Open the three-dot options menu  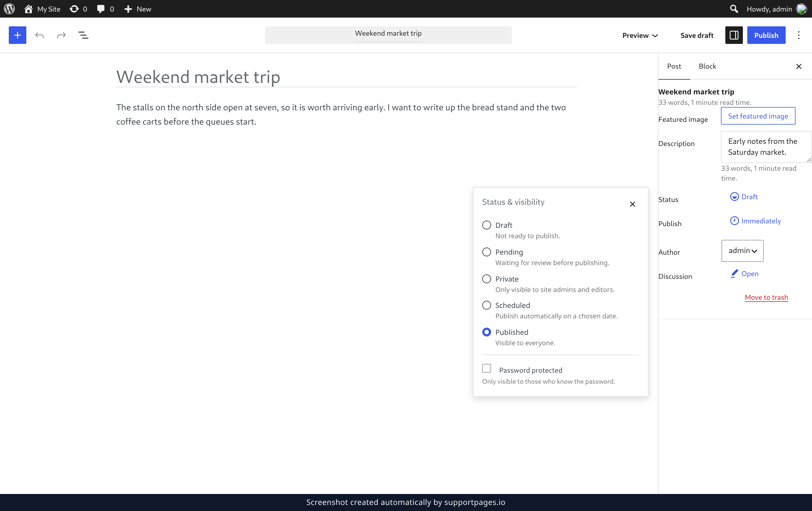[799, 35]
